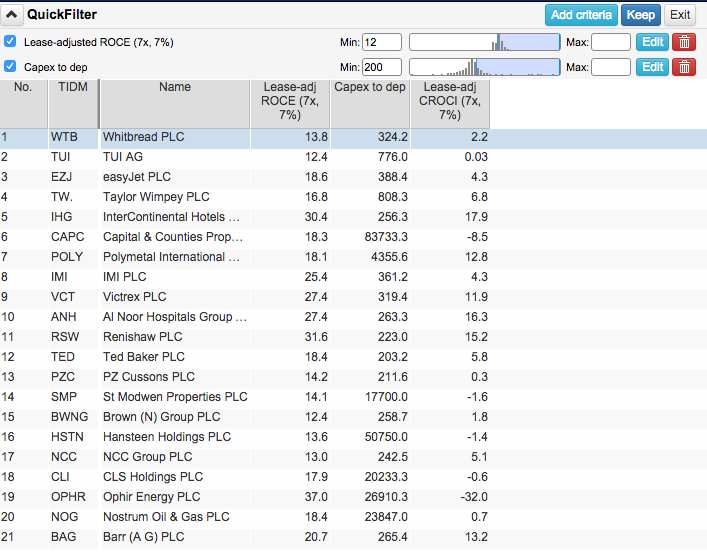
Task: Select the Barr (A G) PLC row
Action: 354,537
